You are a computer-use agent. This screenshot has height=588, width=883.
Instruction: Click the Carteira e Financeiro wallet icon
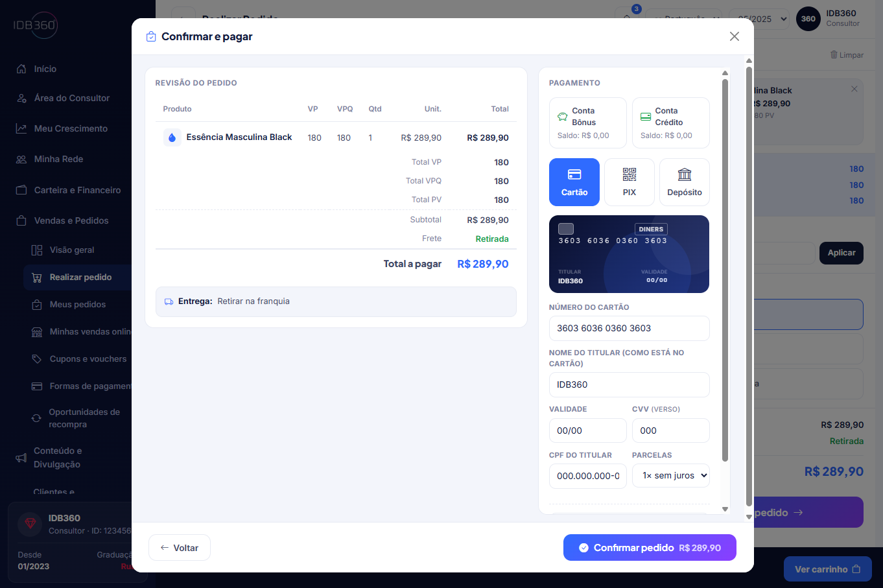21,190
